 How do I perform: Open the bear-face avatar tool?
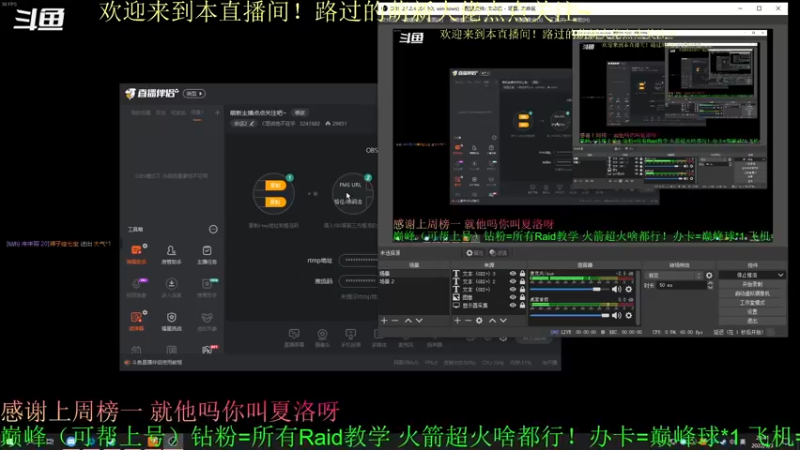click(207, 321)
